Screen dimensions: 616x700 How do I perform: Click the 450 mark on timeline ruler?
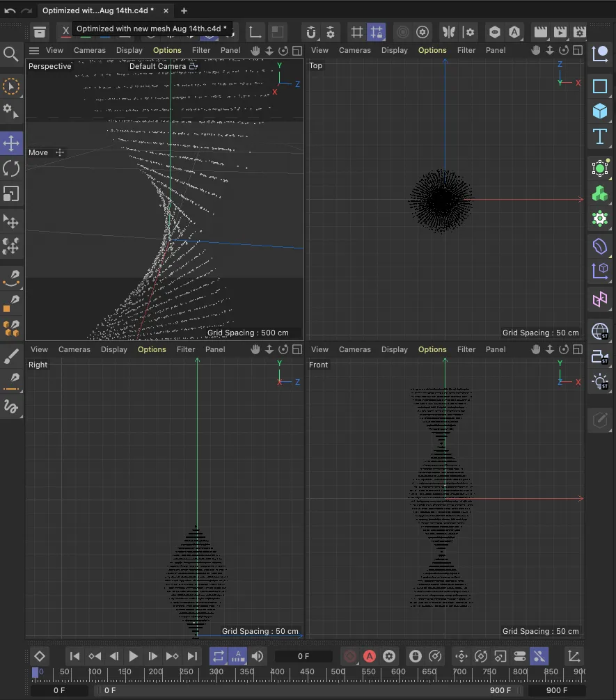pyautogui.click(x=307, y=672)
